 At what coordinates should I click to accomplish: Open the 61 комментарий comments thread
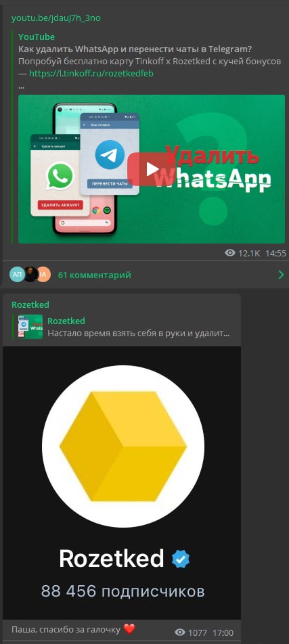point(94,275)
